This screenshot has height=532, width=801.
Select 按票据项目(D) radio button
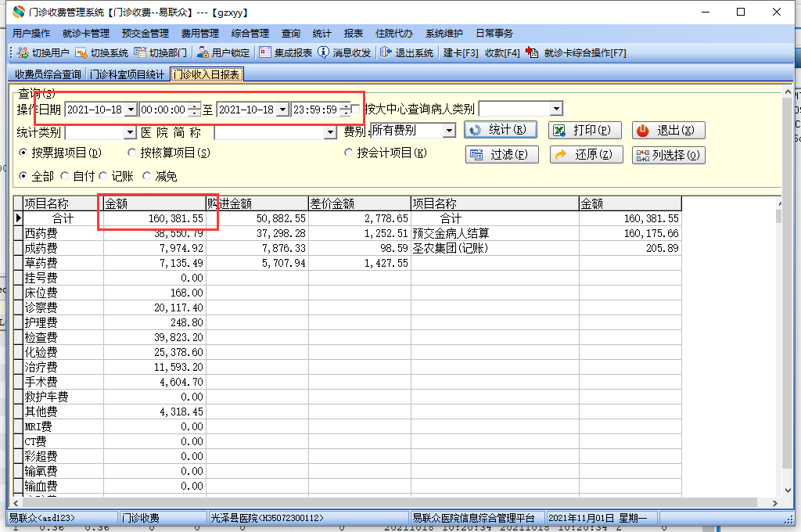pos(23,153)
